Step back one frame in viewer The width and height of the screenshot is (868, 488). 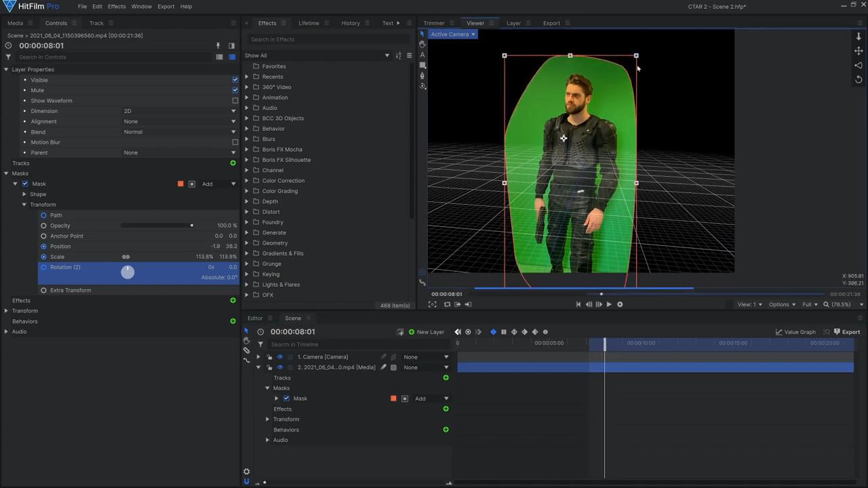coord(589,304)
